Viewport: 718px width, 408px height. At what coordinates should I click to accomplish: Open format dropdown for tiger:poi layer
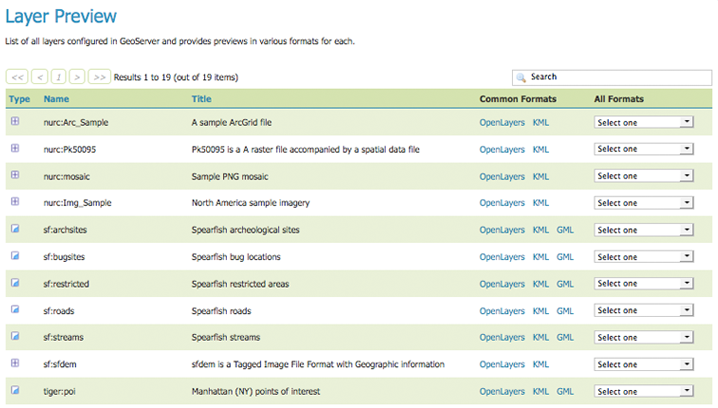[643, 392]
